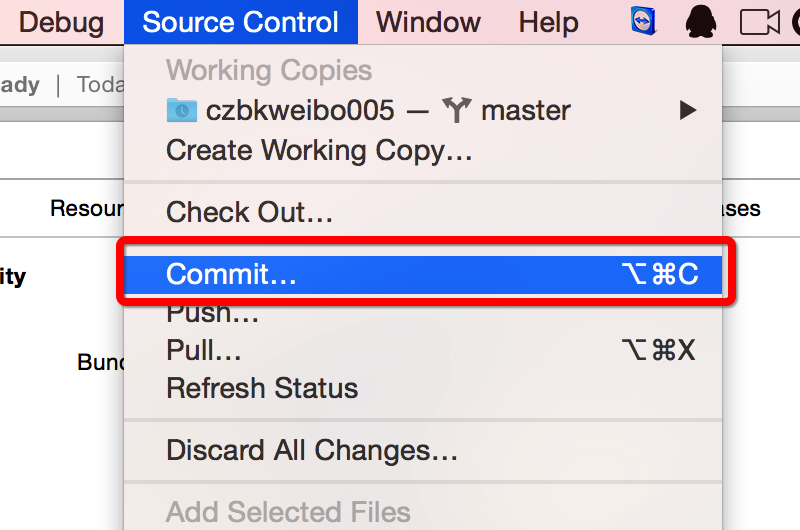800x530 pixels.
Task: Close the Source Control menu via its title
Action: point(240,22)
